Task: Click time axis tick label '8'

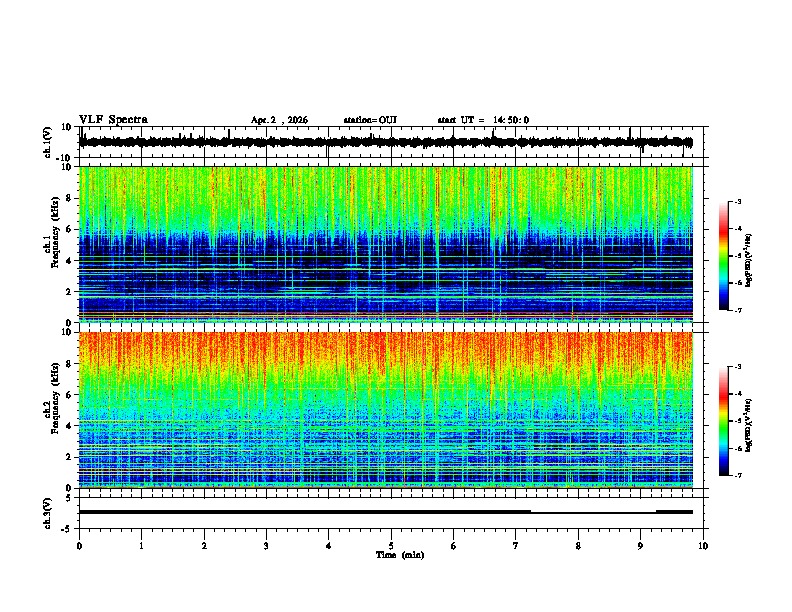Action: [578, 546]
